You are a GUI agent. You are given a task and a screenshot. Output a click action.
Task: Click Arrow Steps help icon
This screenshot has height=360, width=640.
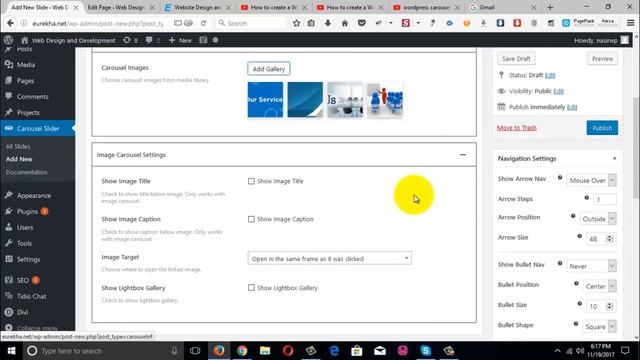(587, 198)
